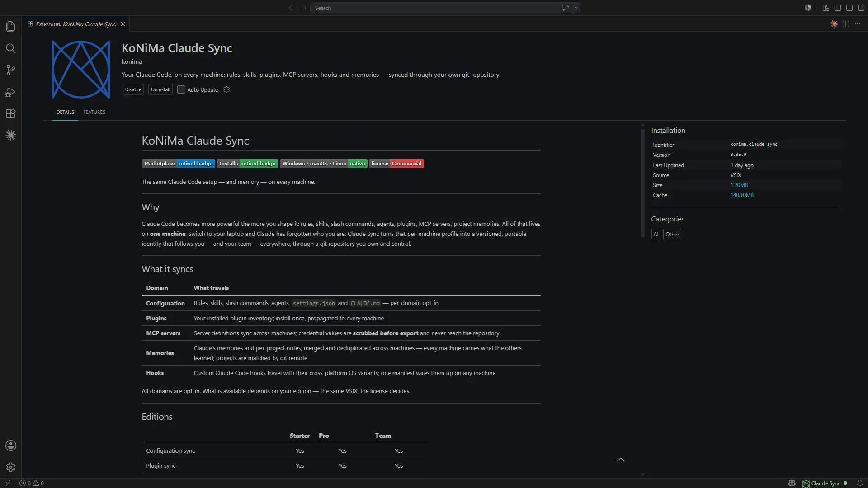Click the Windows macOS Linux native badge
The image size is (868, 488).
coord(323,164)
